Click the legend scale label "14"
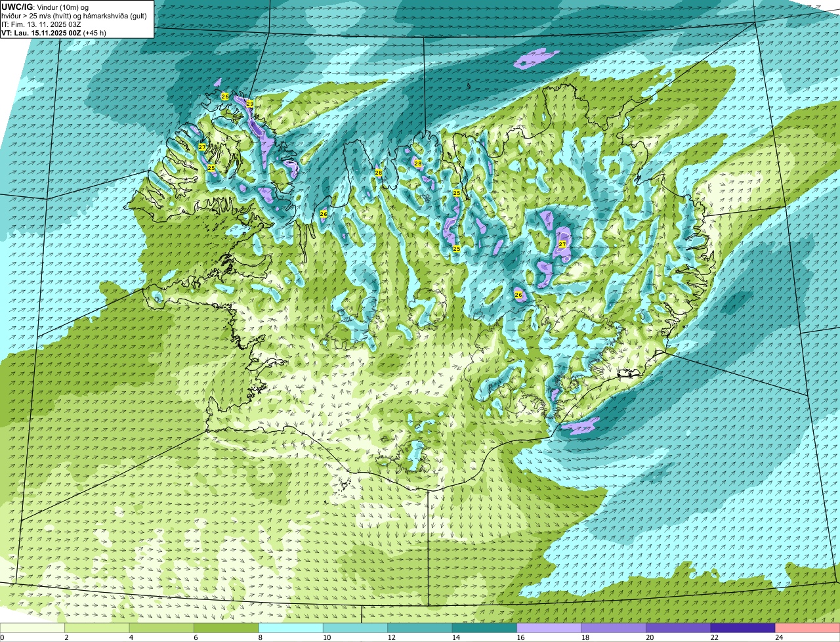Image resolution: width=840 pixels, height=642 pixels. [x=456, y=637]
